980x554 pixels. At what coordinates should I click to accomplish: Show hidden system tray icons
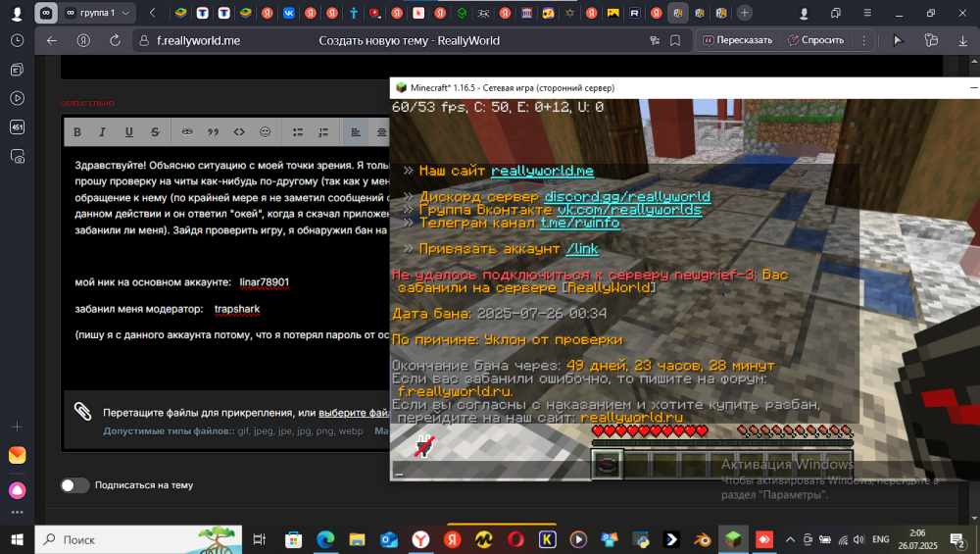point(790,539)
